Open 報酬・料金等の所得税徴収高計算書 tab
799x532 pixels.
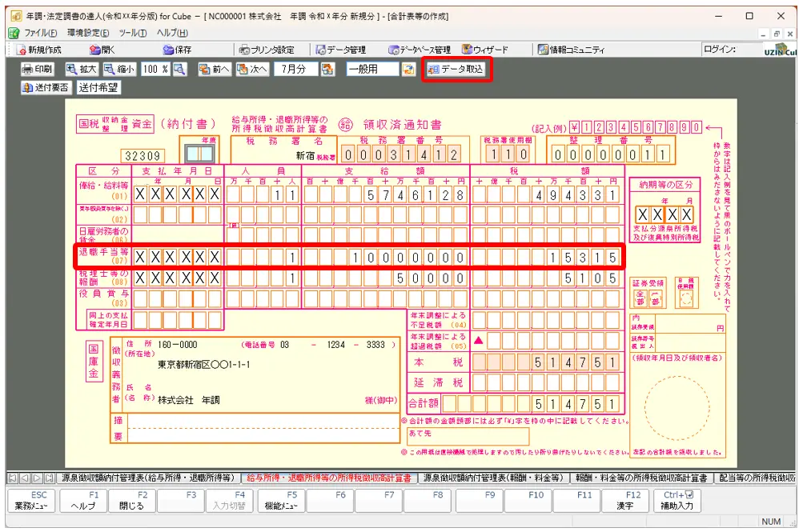pyautogui.click(x=641, y=478)
